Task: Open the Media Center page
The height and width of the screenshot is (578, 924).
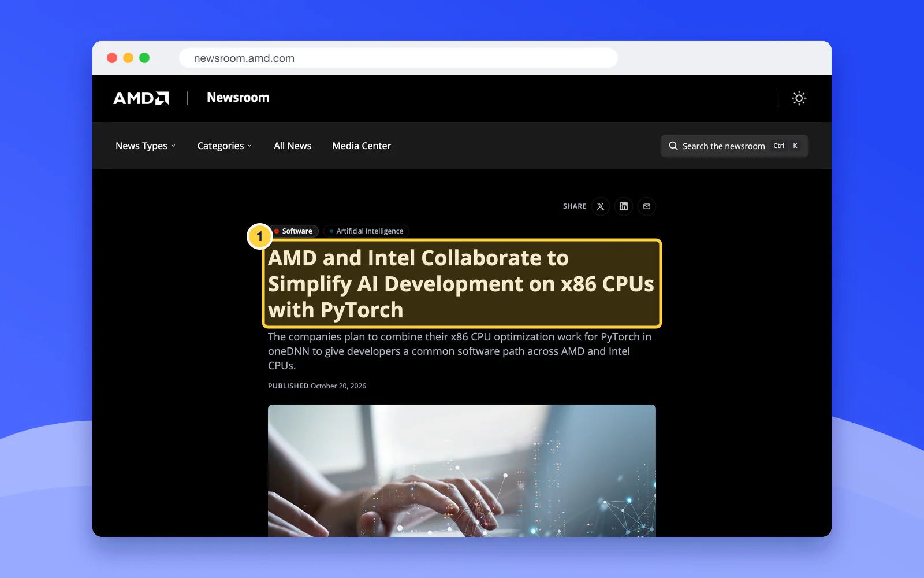Action: (x=362, y=146)
